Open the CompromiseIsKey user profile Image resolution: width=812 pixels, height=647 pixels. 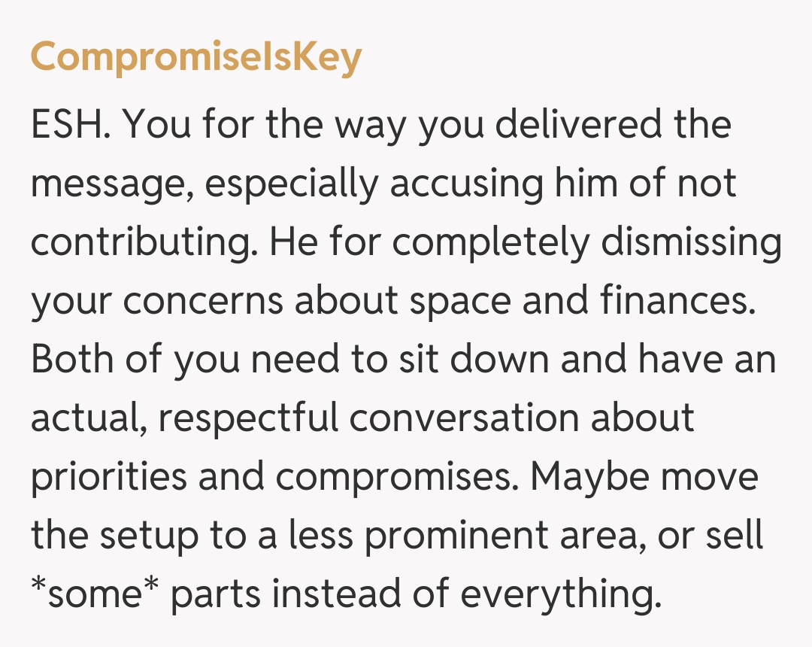[196, 58]
